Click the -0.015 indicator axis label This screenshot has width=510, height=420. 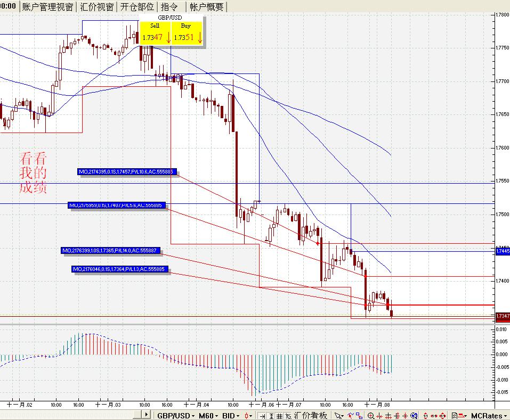click(503, 392)
